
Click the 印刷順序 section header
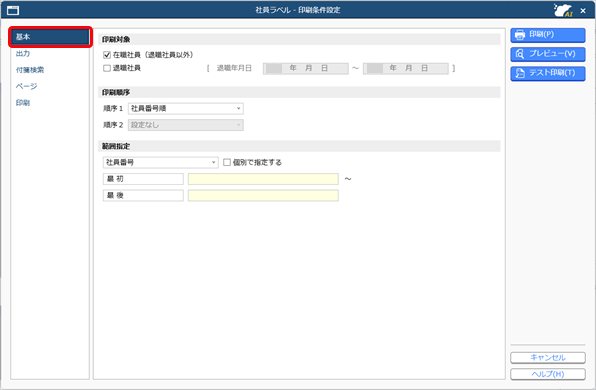point(299,92)
